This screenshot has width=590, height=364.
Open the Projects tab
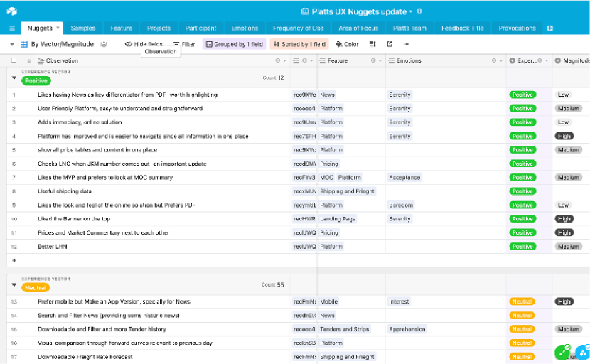[x=159, y=28]
